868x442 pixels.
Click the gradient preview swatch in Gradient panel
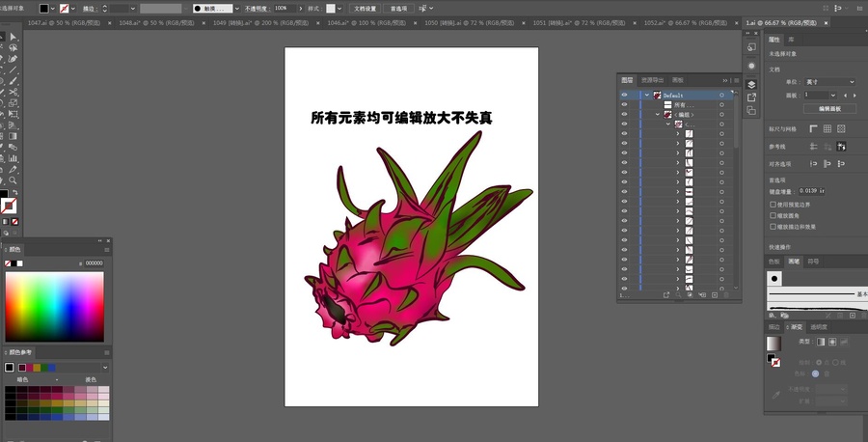pos(773,344)
